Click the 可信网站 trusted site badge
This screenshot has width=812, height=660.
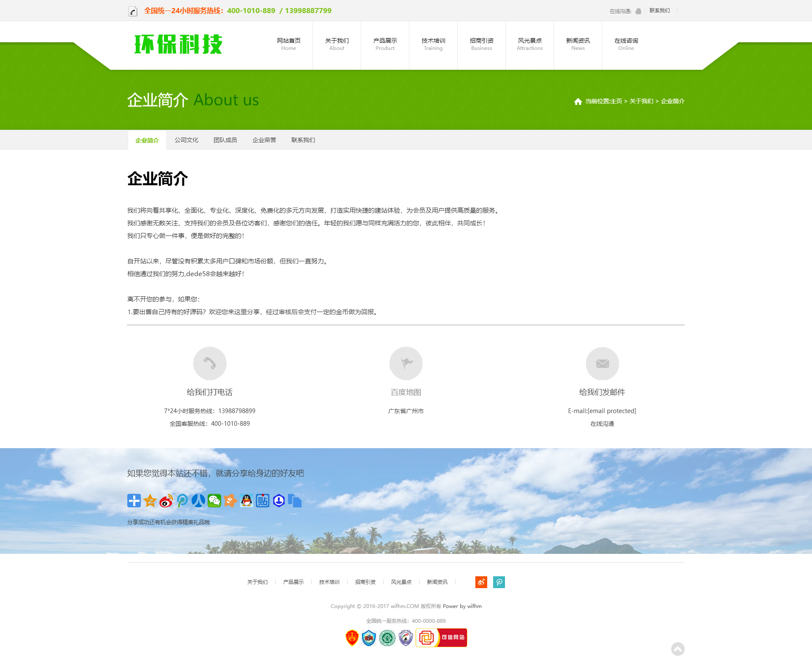(442, 638)
